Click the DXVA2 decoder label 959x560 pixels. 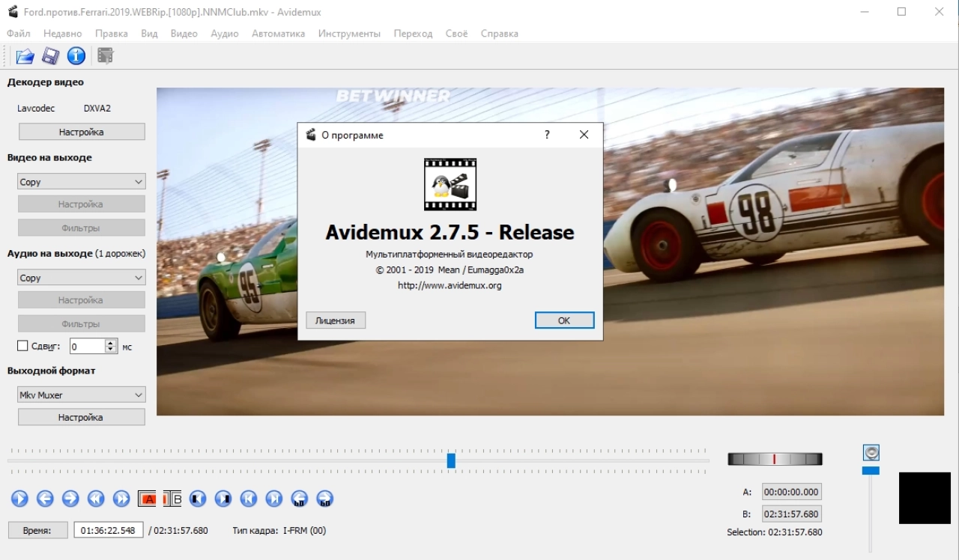(97, 109)
